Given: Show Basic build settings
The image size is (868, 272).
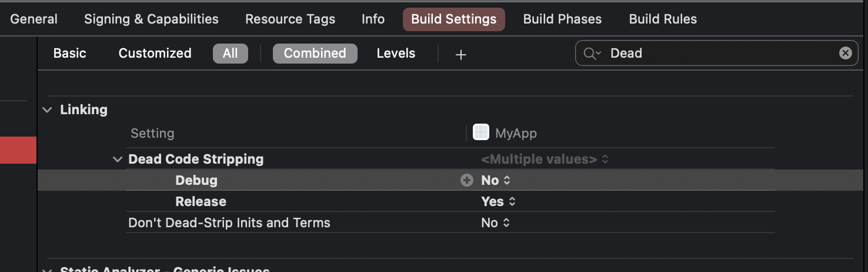Looking at the screenshot, I should click(x=69, y=53).
